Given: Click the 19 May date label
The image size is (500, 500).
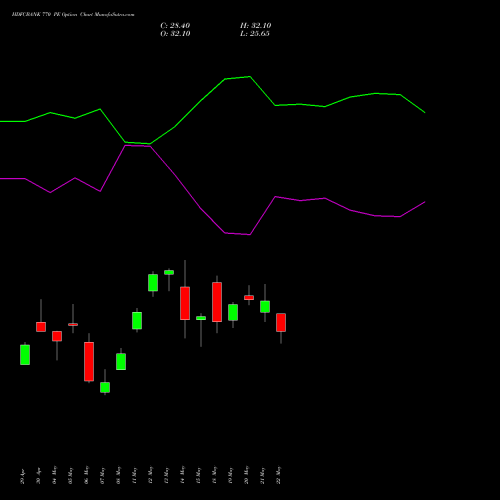Looking at the screenshot, I should coord(230,475).
